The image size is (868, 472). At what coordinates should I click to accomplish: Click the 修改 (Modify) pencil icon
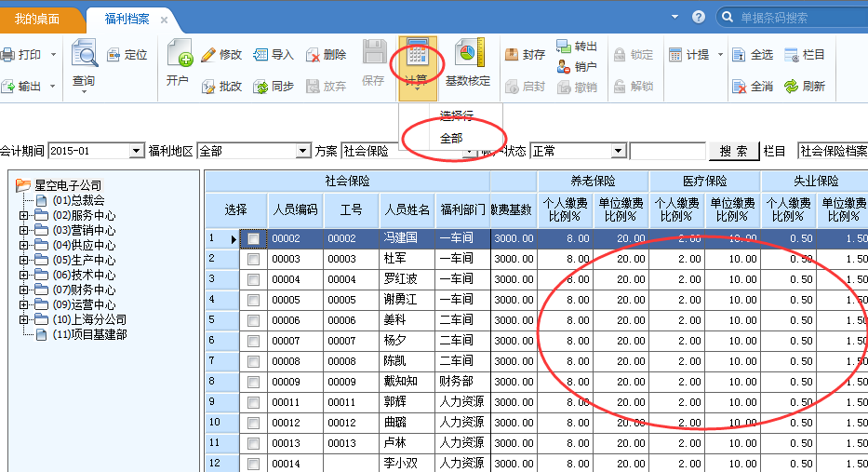209,55
